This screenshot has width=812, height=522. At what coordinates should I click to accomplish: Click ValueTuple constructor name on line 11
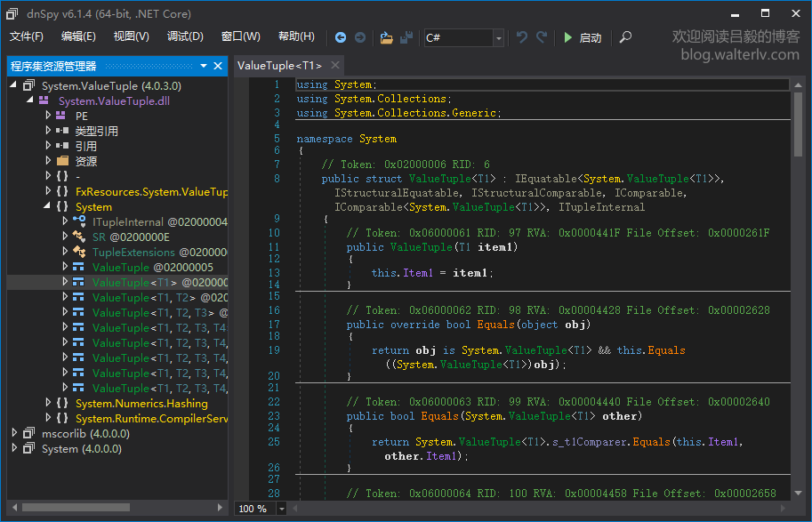click(421, 247)
